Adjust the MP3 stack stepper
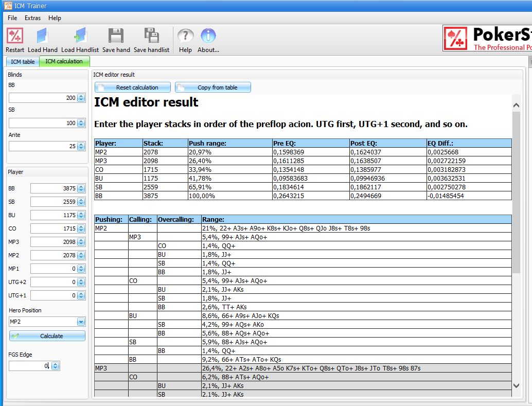The width and height of the screenshot is (532, 406). click(81, 242)
